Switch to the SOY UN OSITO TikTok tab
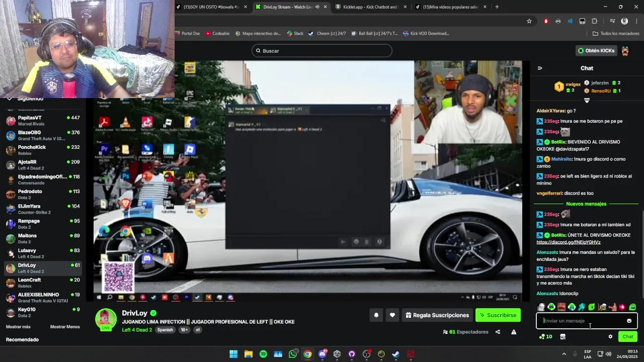 pos(212,7)
